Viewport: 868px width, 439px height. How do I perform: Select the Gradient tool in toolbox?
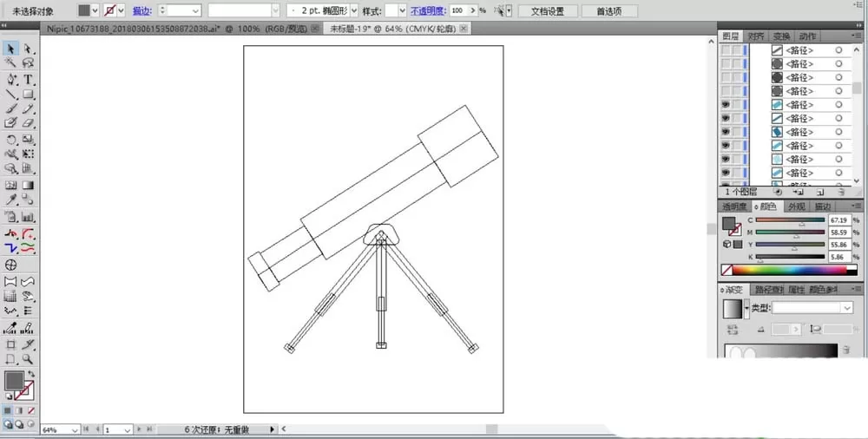28,186
